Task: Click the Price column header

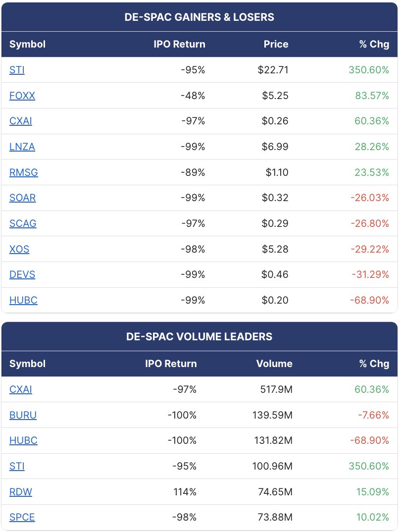Action: tap(276, 44)
